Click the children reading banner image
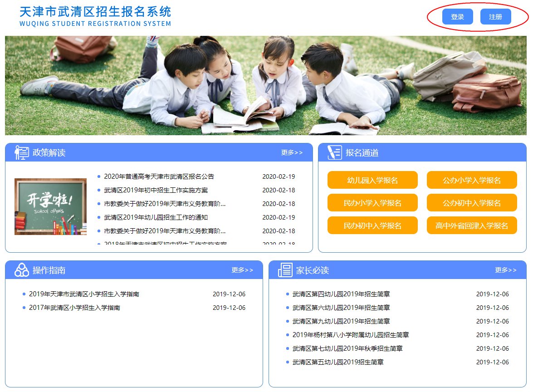The width and height of the screenshot is (533, 392). [265, 85]
